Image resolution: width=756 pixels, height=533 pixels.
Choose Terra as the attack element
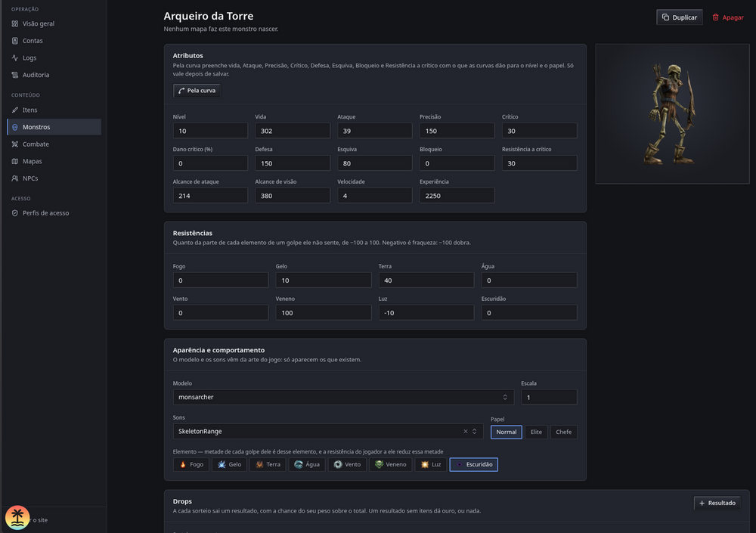pos(268,464)
